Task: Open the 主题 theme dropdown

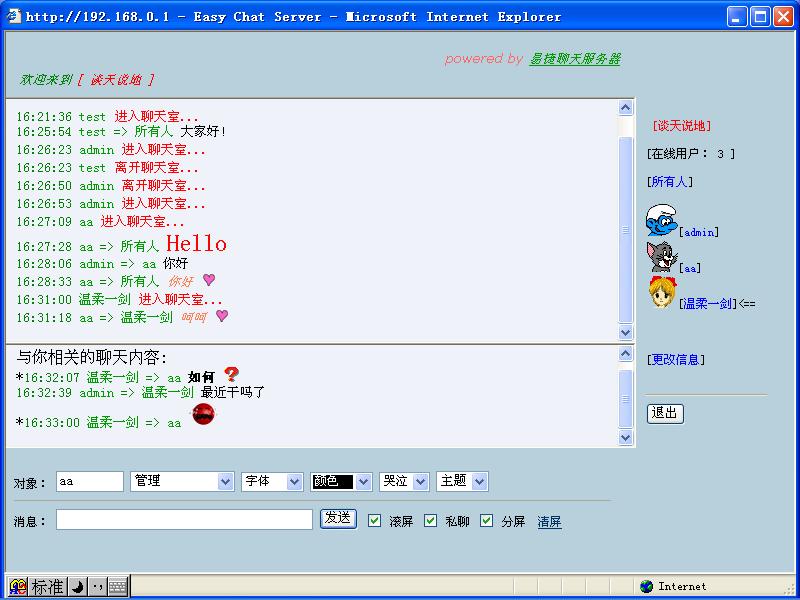Action: (462, 481)
